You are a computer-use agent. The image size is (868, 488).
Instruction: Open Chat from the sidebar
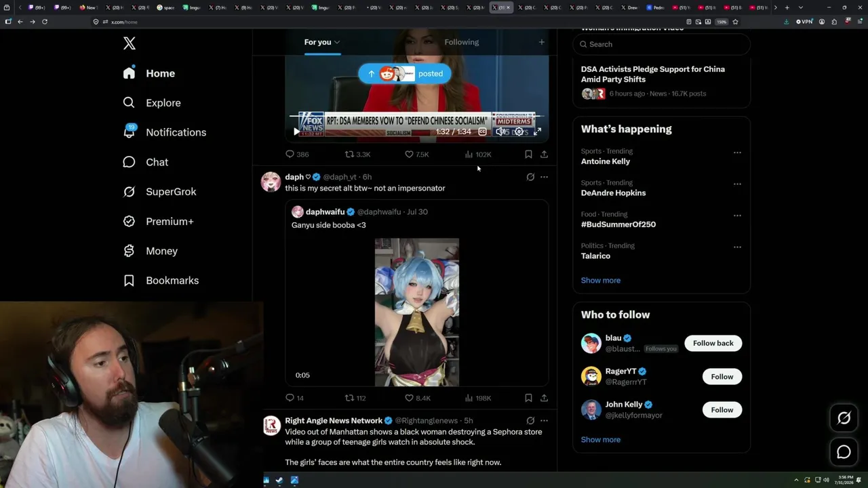point(145,162)
